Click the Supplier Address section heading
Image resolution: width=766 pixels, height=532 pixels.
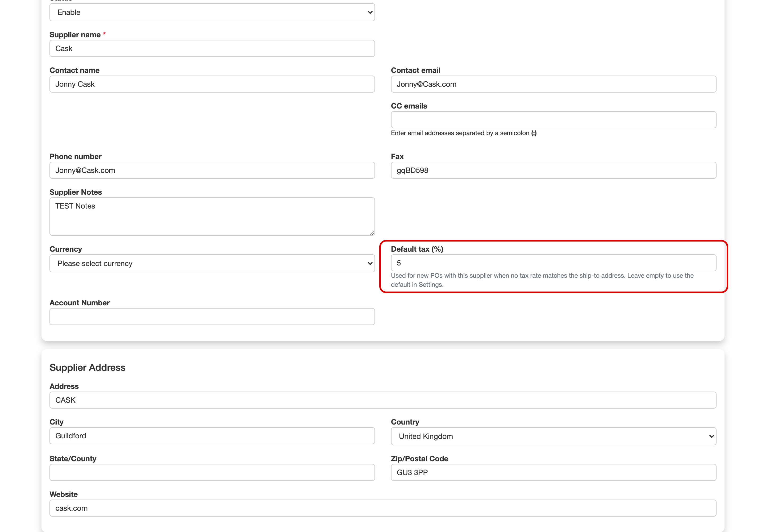click(x=87, y=367)
